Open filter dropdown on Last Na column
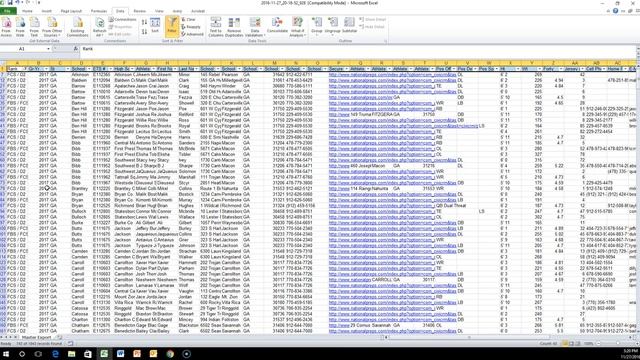Screen dimensions: 640x360 click(196, 69)
